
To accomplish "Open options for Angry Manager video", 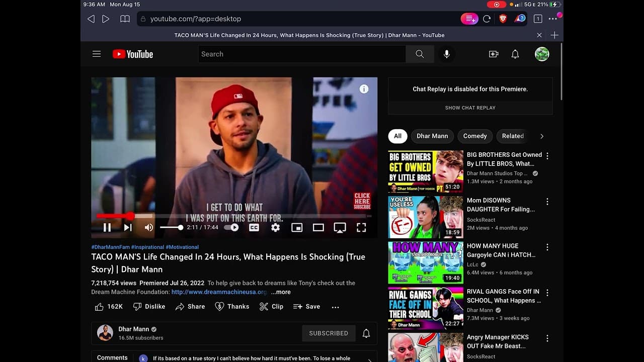I will tap(547, 338).
